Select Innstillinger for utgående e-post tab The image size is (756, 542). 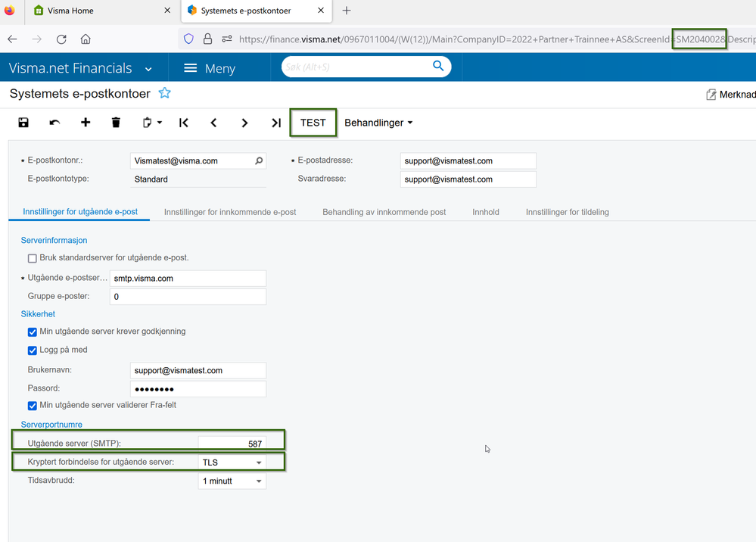click(80, 212)
